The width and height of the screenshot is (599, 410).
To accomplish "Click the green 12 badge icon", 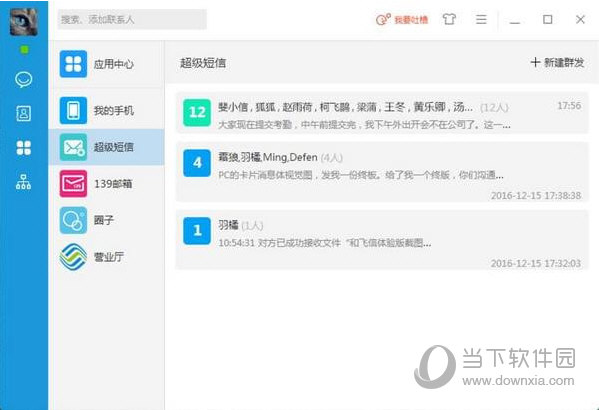I will tap(197, 112).
